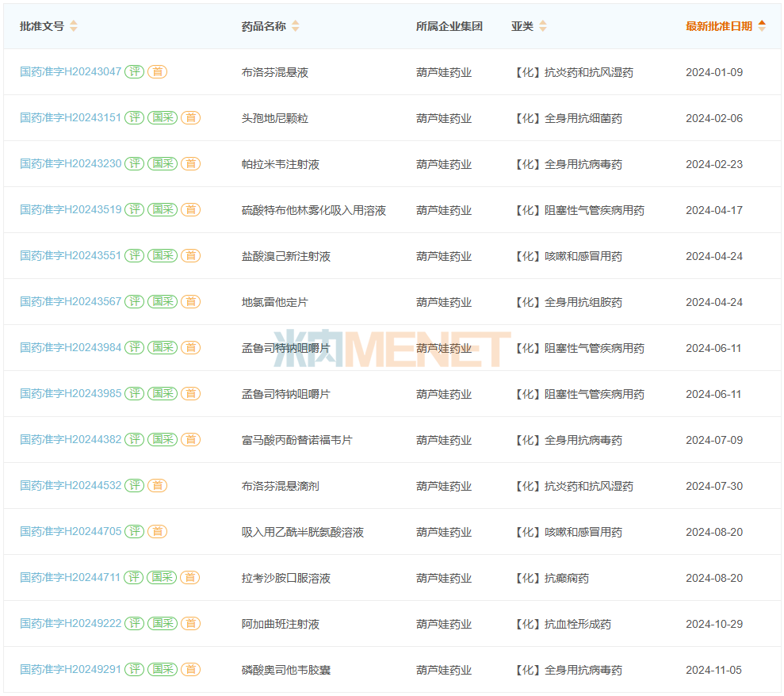Click date 2024-04-17
Viewport: 784px width, 696px height.
point(714,211)
